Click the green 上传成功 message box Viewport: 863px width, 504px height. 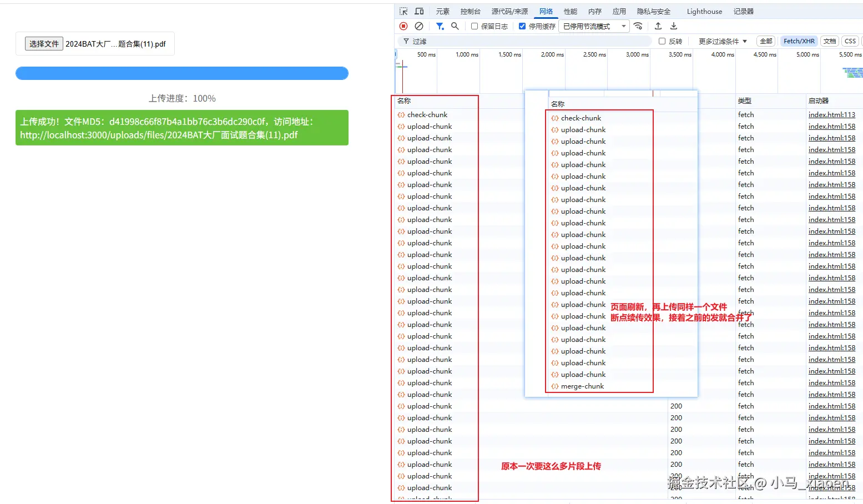pos(182,128)
